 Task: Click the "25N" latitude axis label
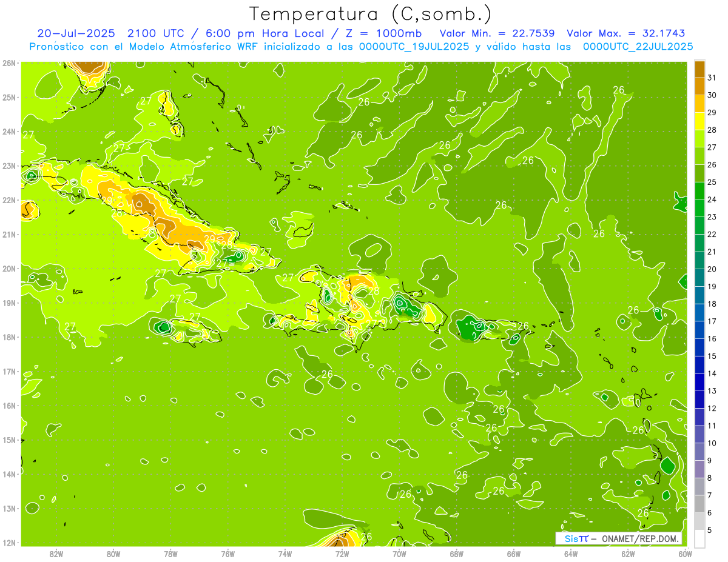point(9,98)
